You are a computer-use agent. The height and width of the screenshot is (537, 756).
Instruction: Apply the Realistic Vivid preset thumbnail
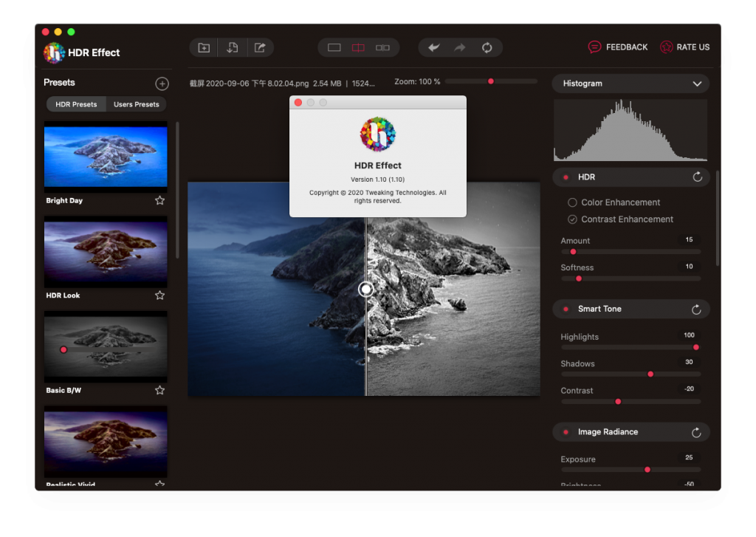(x=106, y=442)
